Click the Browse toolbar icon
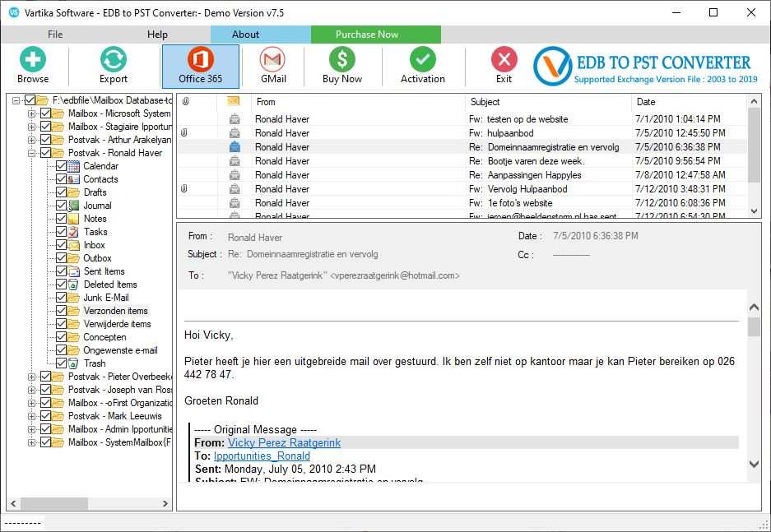771x532 pixels. [34, 66]
